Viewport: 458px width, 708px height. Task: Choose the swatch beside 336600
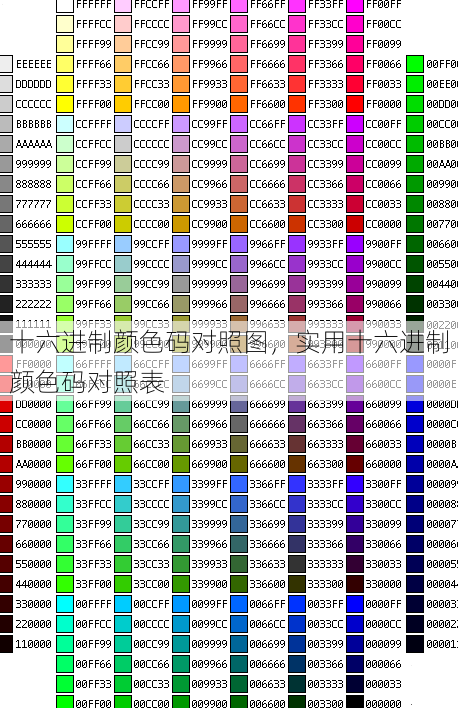(x=239, y=584)
